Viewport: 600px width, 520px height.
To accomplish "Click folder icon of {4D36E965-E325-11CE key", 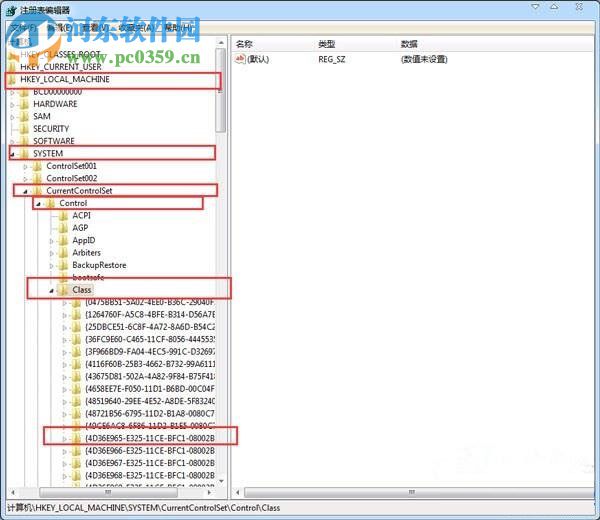I will pyautogui.click(x=76, y=438).
